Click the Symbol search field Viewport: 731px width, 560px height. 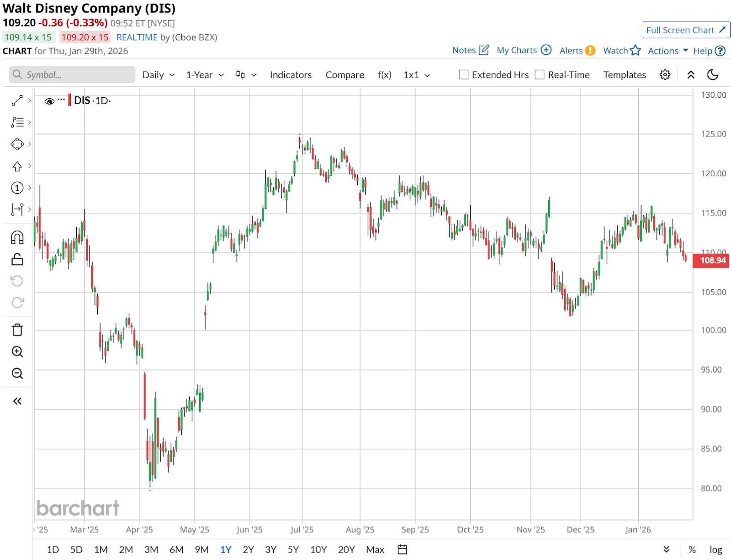tap(72, 74)
